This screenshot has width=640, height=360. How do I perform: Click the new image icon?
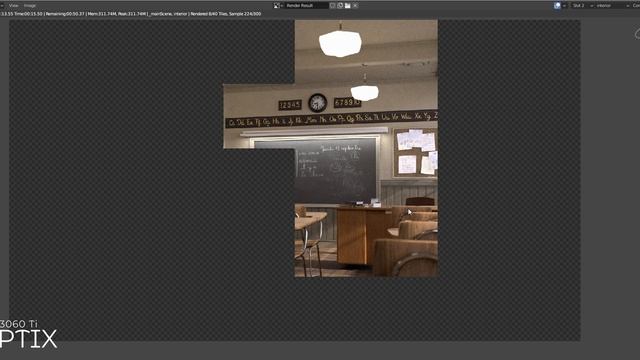340,6
